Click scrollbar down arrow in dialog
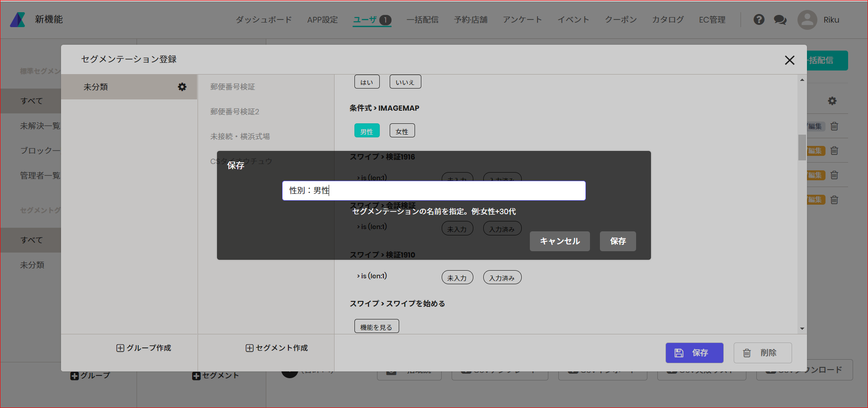The image size is (868, 408). point(802,328)
